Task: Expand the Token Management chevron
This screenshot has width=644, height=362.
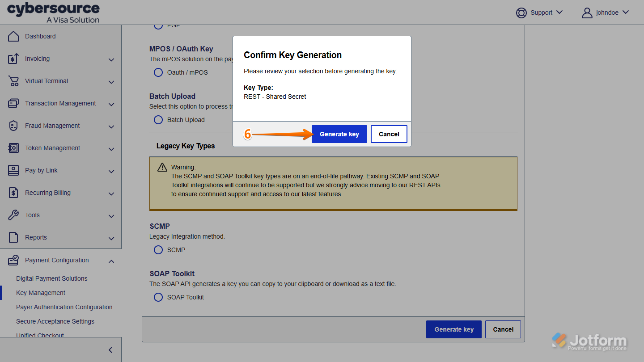Action: click(111, 149)
